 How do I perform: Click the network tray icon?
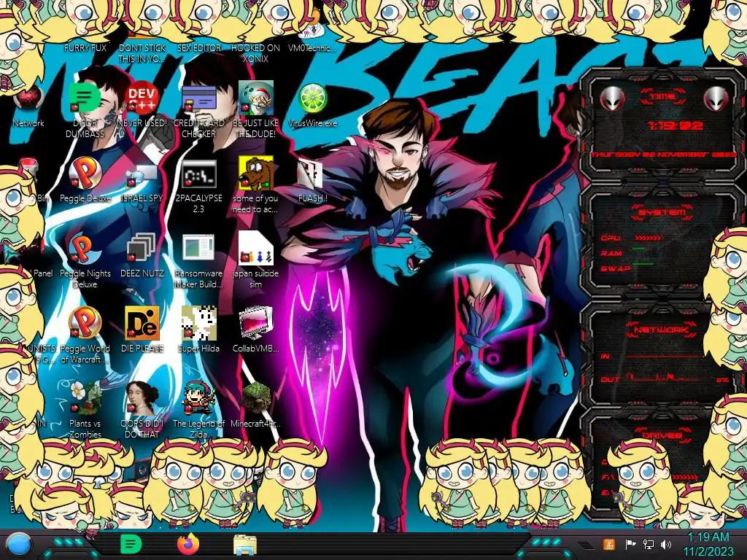648,544
